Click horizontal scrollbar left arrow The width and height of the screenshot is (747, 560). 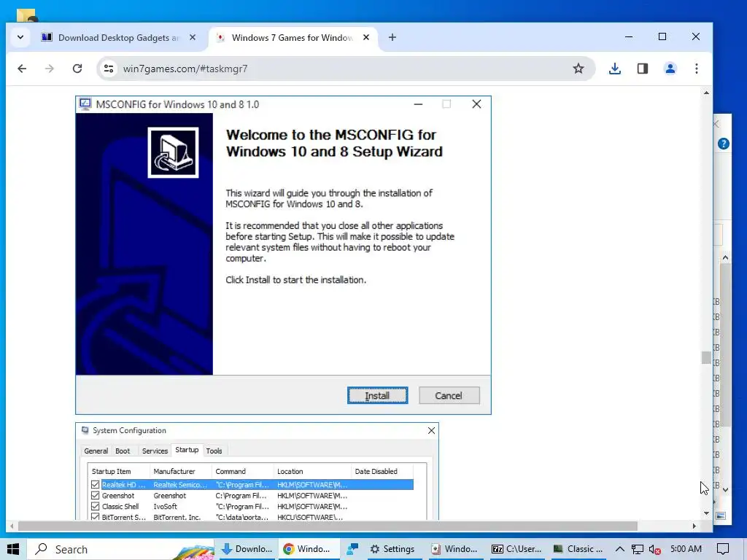(x=12, y=526)
